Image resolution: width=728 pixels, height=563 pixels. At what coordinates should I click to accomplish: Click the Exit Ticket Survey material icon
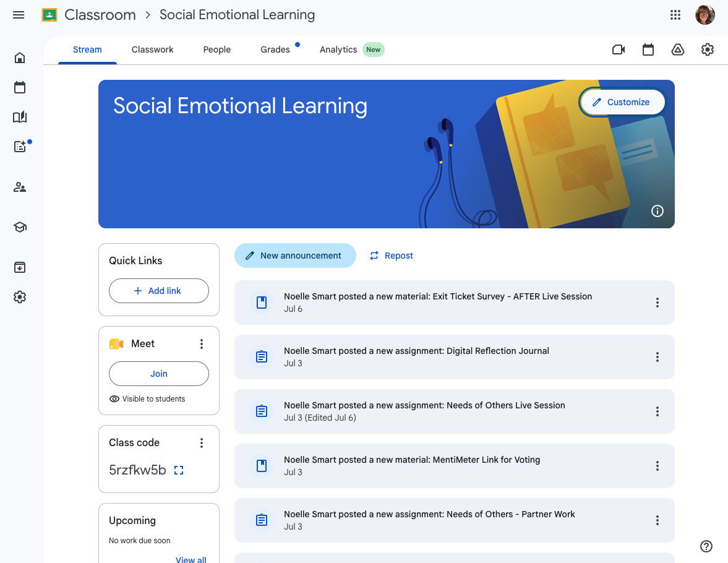pos(262,303)
